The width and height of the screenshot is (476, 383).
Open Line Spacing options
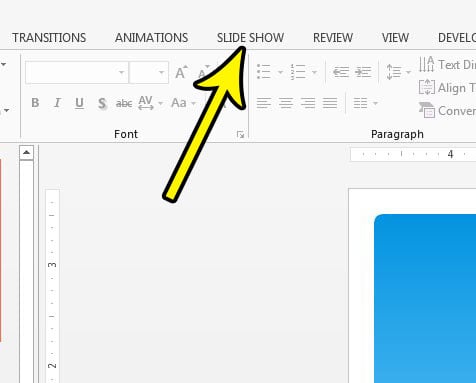click(394, 72)
